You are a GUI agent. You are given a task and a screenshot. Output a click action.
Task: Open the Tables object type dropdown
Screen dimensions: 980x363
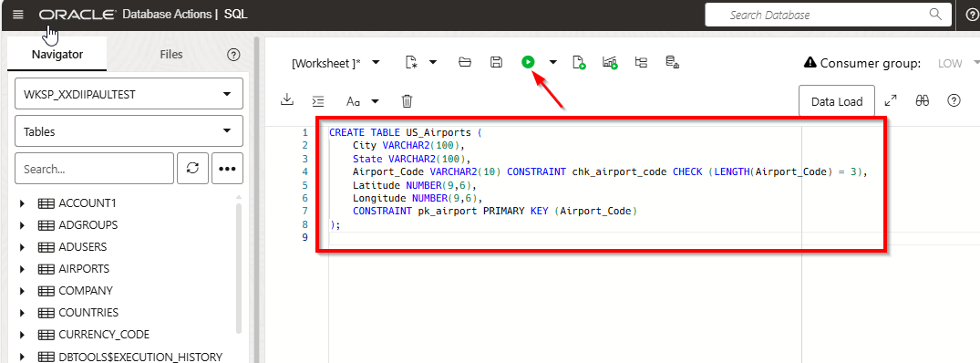[x=129, y=131]
